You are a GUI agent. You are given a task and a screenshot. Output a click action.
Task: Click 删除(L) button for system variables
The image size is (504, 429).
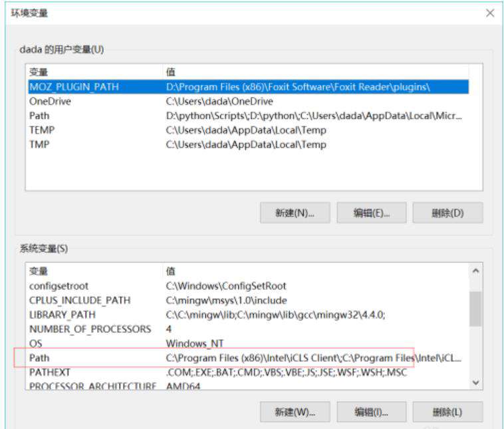click(x=447, y=412)
